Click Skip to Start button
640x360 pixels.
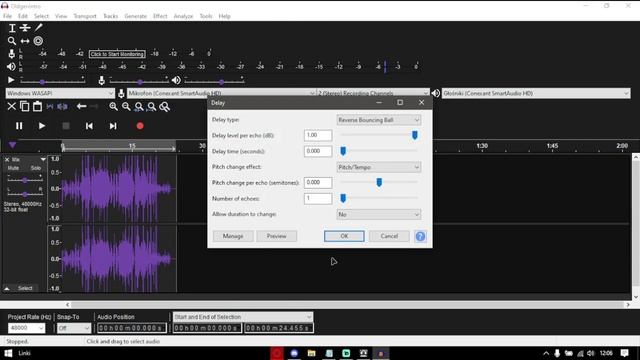click(x=89, y=126)
